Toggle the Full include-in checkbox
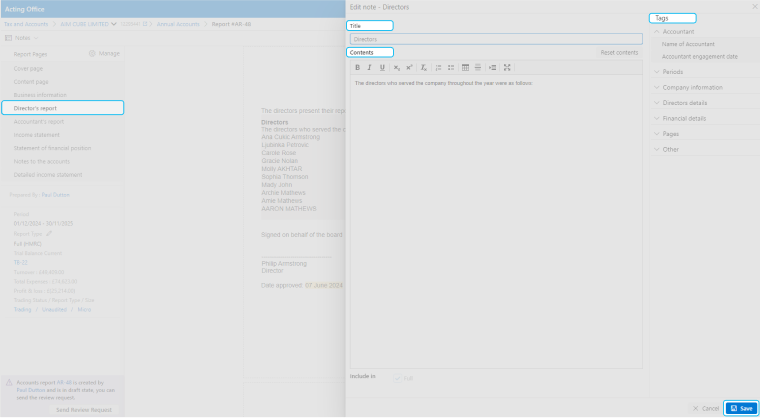Viewport: 760px width, 418px height. (x=398, y=378)
